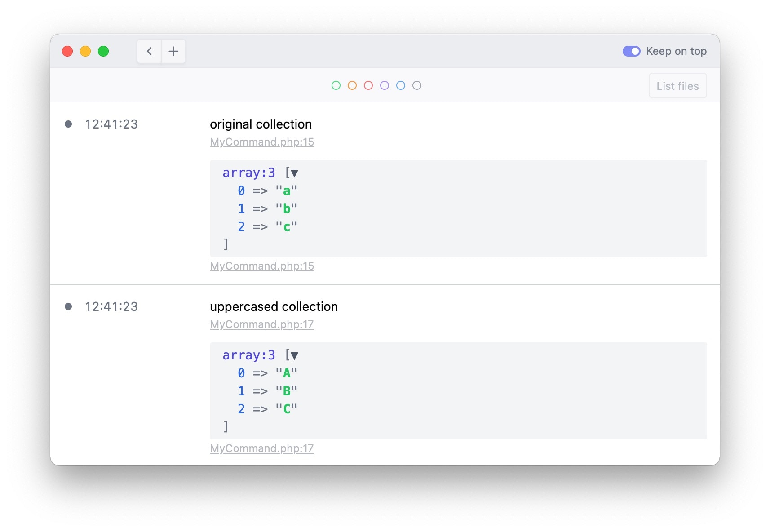Filter by the red color circle
The width and height of the screenshot is (770, 532).
tap(368, 85)
